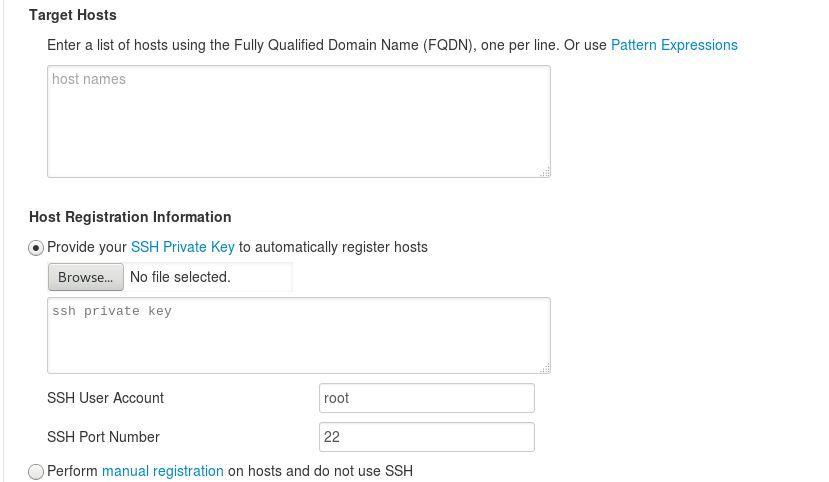Click the Target Hosts heading
Screen dimensions: 829x482
tap(73, 15)
